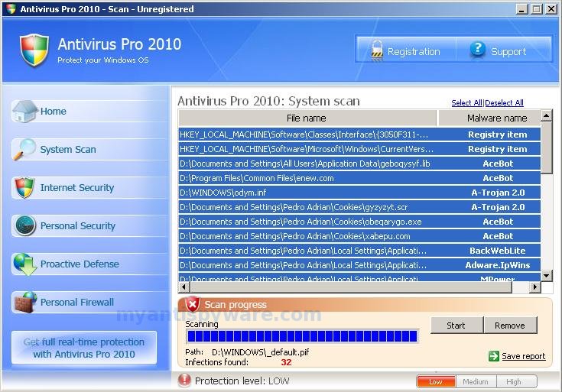This screenshot has height=392, width=562.
Task: Click the large shield logo in the header
Action: tap(34, 50)
